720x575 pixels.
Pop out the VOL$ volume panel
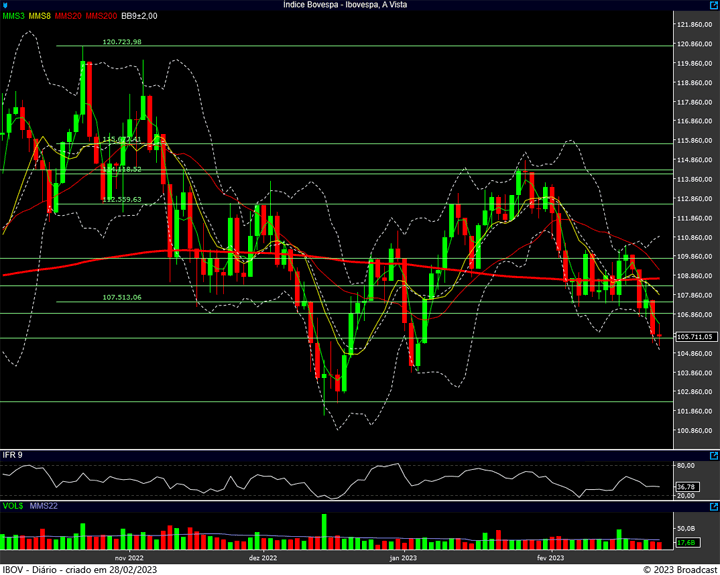pos(714,507)
